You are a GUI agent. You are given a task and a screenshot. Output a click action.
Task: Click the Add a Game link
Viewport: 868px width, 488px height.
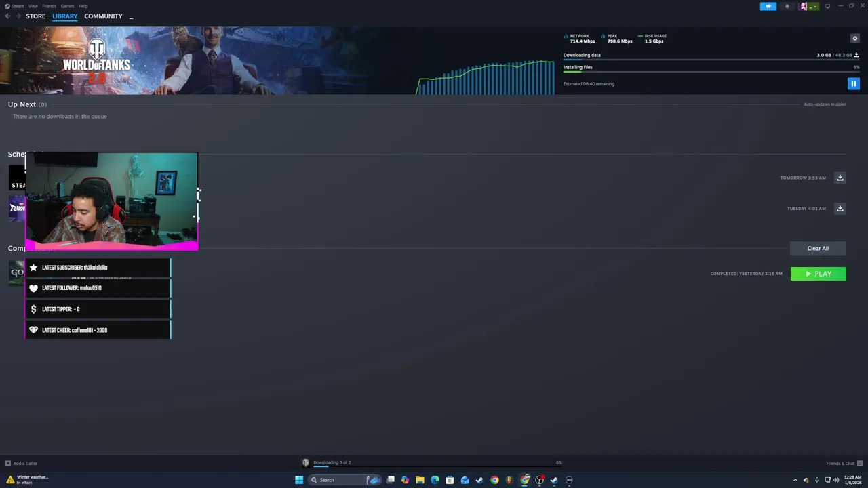click(x=21, y=464)
